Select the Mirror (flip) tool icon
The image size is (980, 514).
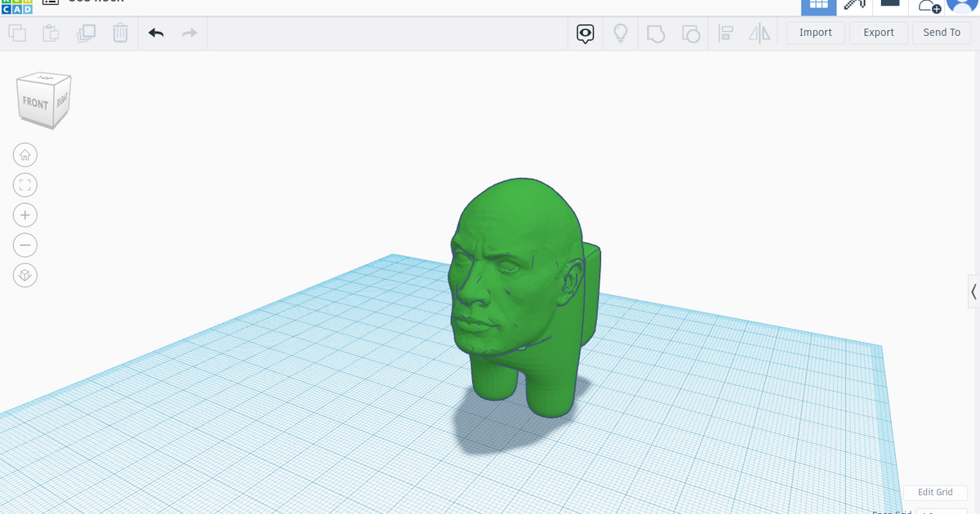760,33
